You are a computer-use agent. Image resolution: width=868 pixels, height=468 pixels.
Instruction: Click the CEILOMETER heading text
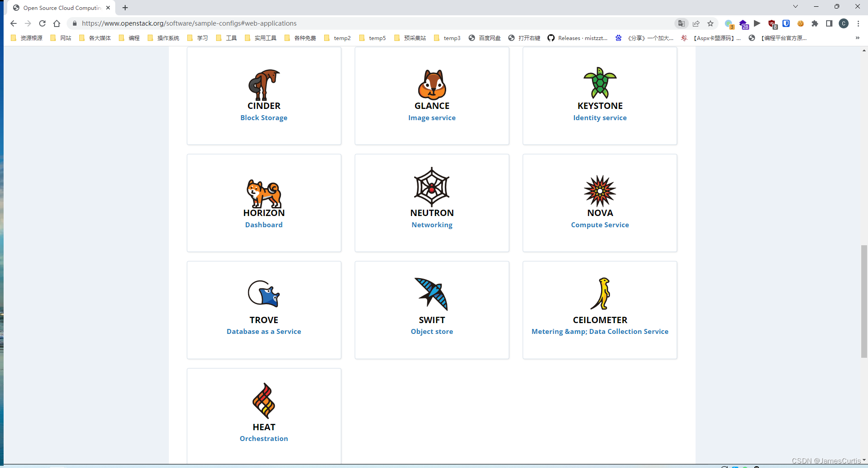[600, 320]
